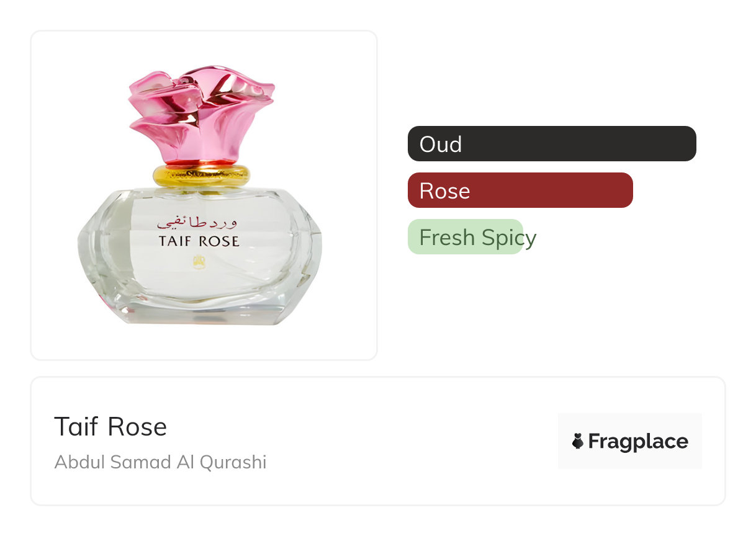The image size is (756, 536).
Task: Open the Abdul Samad Al Qurashi brand link
Action: (x=160, y=462)
